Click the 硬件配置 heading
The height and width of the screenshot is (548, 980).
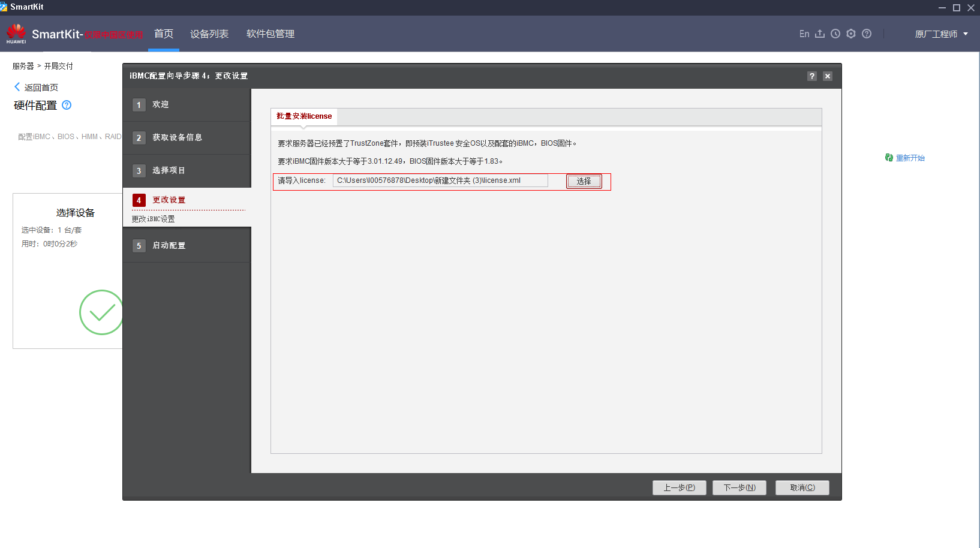pos(35,106)
